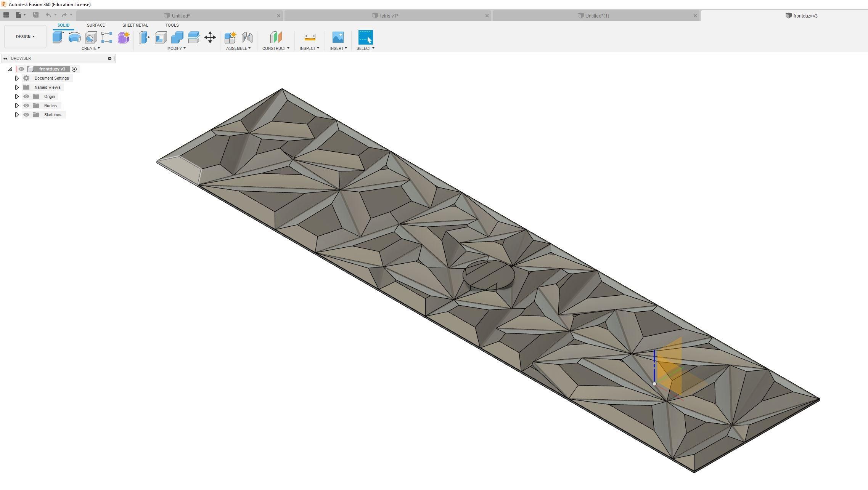
Task: Open the Create Form tool
Action: 124,37
